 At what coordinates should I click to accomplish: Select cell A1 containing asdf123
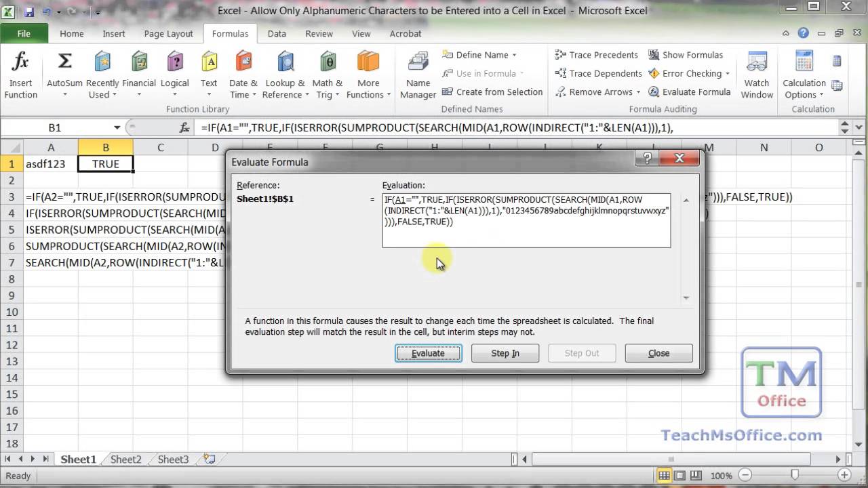point(51,164)
